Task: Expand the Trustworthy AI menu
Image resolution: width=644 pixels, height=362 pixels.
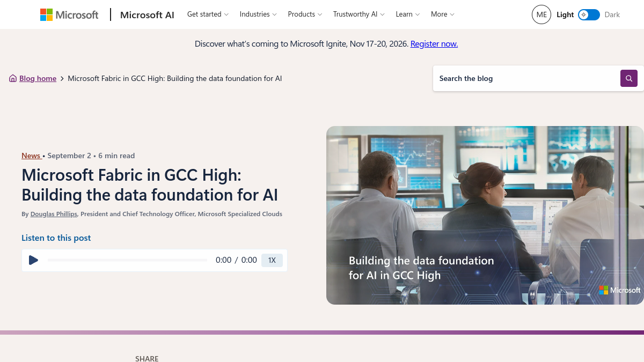Action: [358, 14]
